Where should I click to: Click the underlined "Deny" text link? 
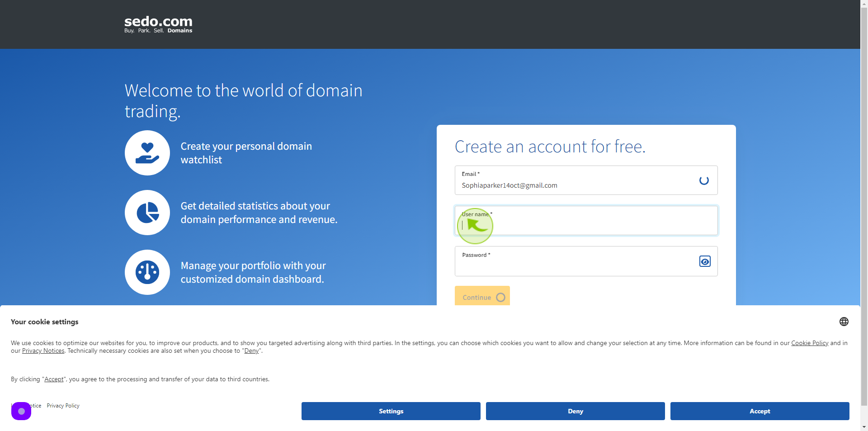pos(252,351)
